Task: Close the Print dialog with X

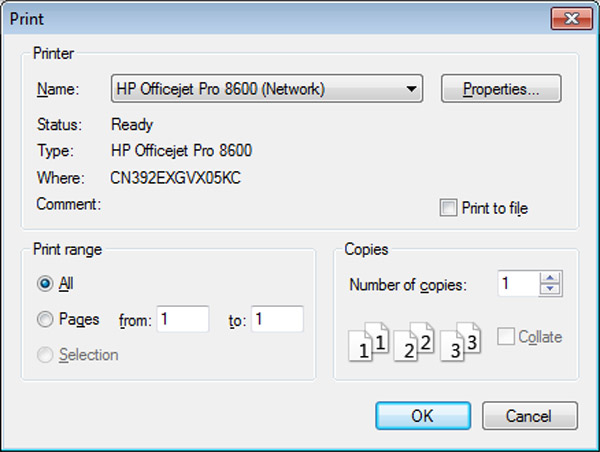Action: click(572, 18)
